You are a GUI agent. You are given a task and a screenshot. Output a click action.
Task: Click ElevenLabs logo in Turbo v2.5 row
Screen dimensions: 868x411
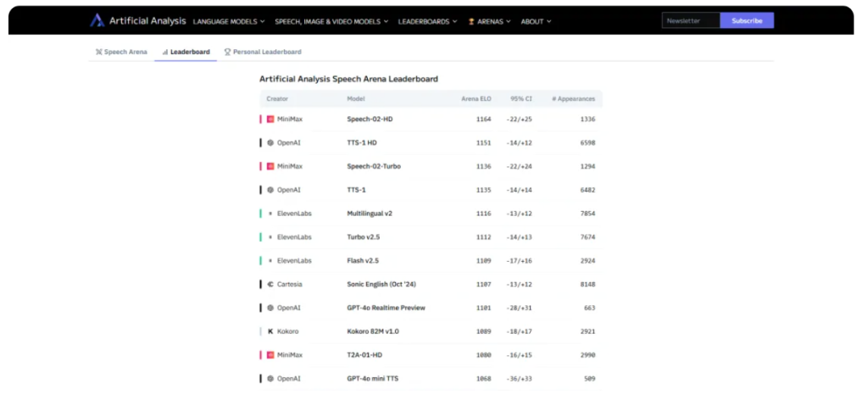[270, 236]
